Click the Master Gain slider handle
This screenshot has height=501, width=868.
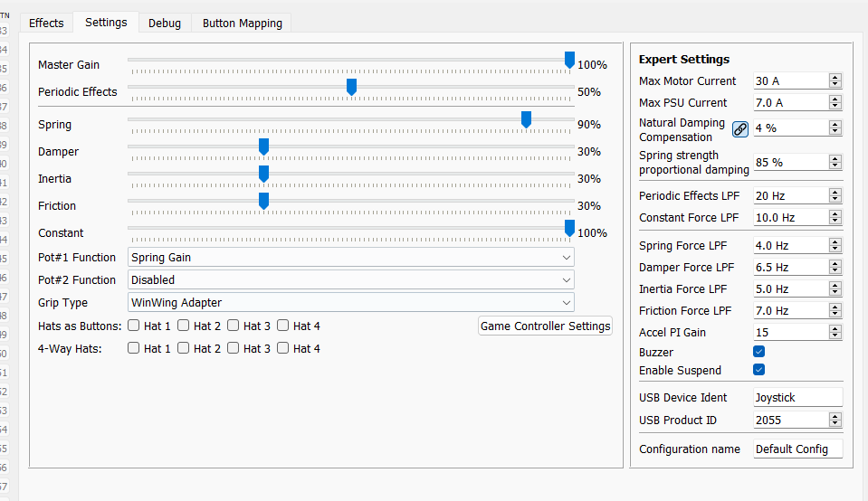[x=569, y=60]
